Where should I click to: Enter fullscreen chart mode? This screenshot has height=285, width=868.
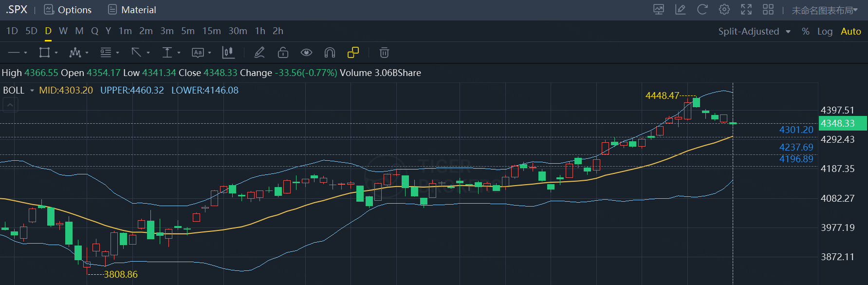pyautogui.click(x=746, y=10)
